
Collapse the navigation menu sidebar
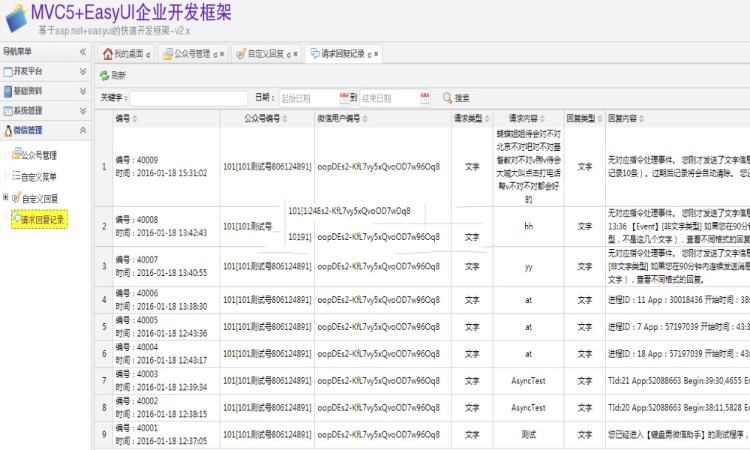tap(82, 51)
